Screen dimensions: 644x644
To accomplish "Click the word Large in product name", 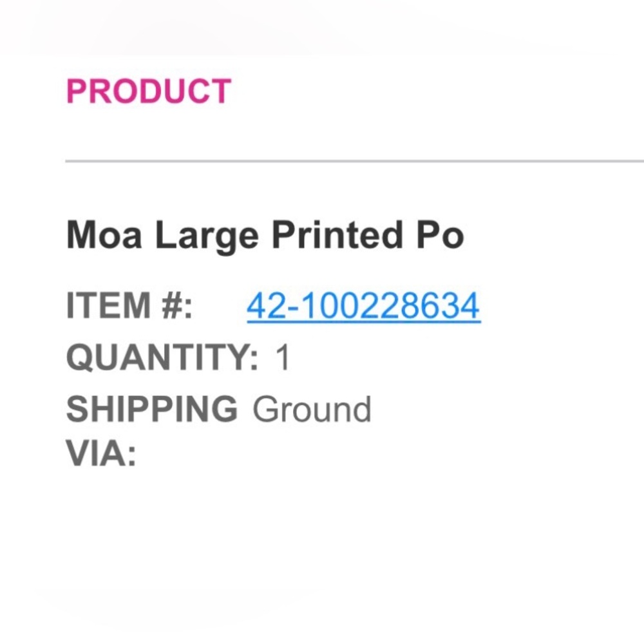I will click(207, 236).
